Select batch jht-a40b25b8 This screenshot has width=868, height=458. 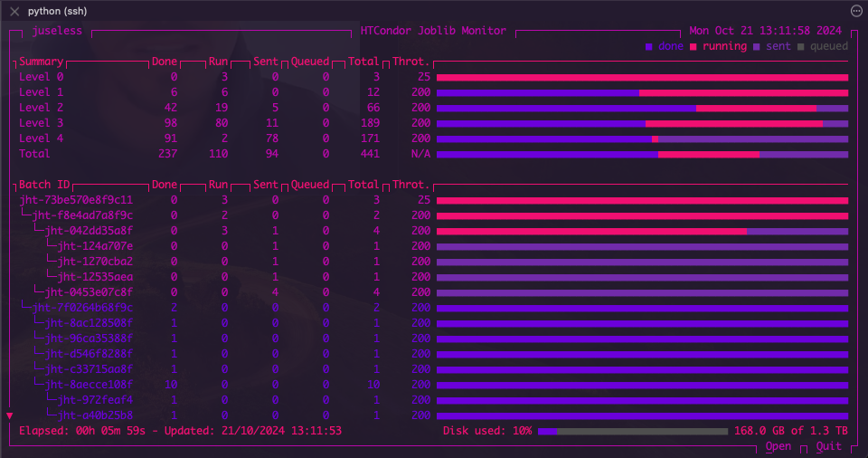(95, 415)
